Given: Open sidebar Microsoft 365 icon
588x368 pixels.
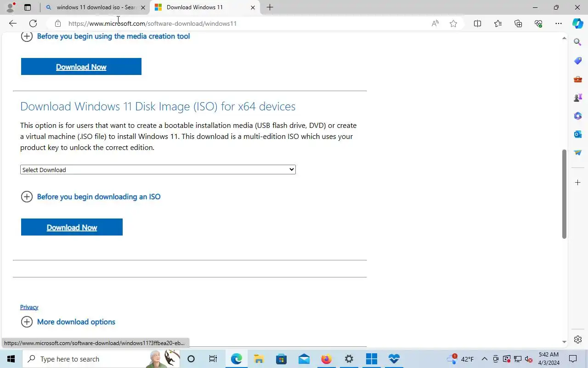Looking at the screenshot, I should coord(578,116).
